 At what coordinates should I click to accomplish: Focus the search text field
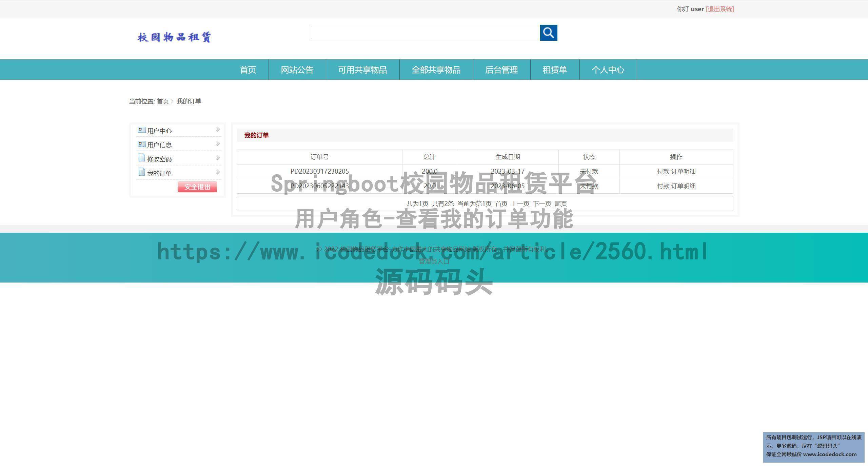[425, 33]
